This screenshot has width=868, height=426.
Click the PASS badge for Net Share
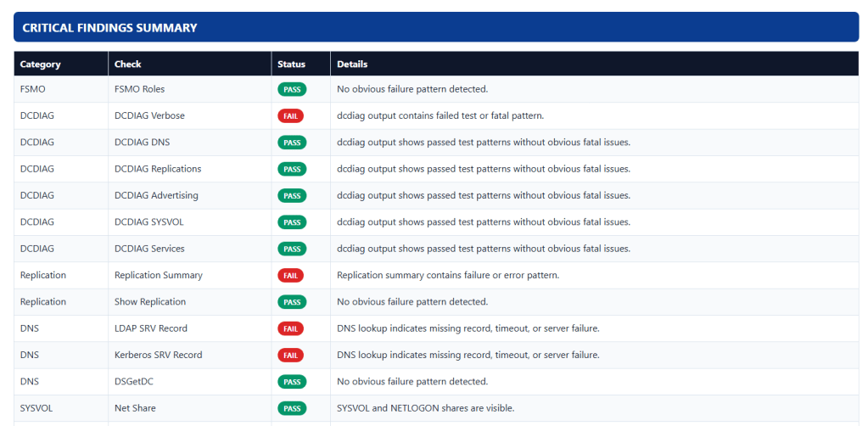coord(292,408)
